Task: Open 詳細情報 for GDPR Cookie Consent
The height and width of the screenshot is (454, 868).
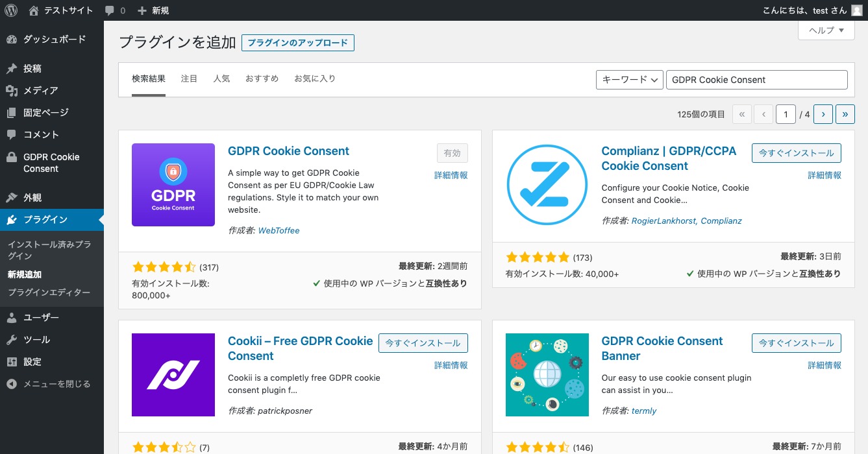Action: tap(451, 175)
